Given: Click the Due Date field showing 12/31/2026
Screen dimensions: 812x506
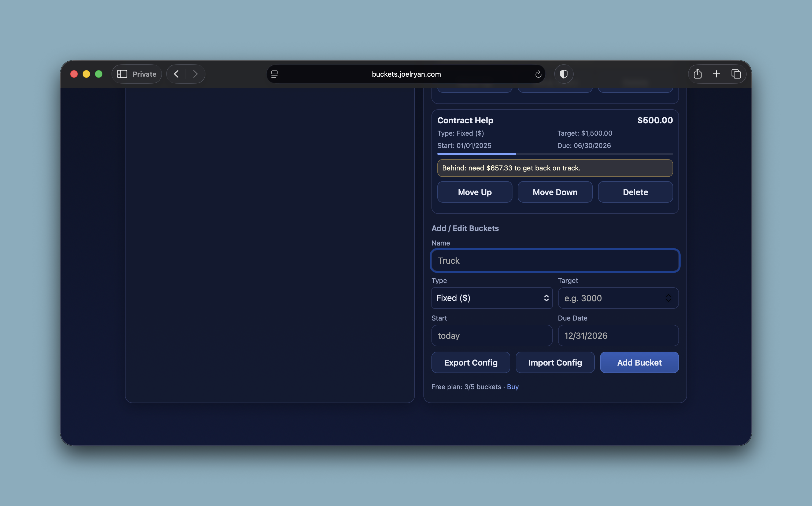Looking at the screenshot, I should click(618, 336).
